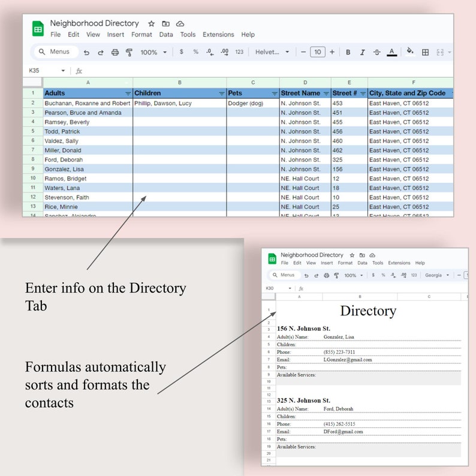476x476 pixels.
Task: Click the move-to-folder icon in top window
Action: 165,23
